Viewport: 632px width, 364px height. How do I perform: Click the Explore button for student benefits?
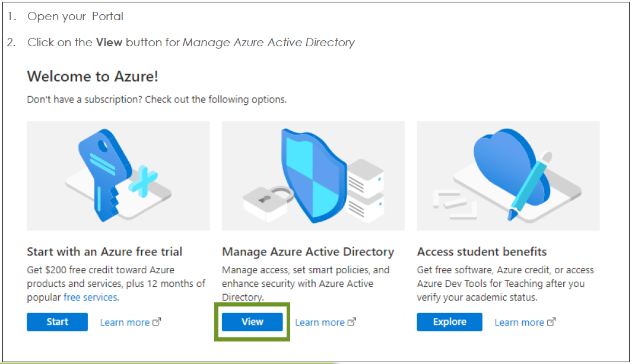point(449,322)
